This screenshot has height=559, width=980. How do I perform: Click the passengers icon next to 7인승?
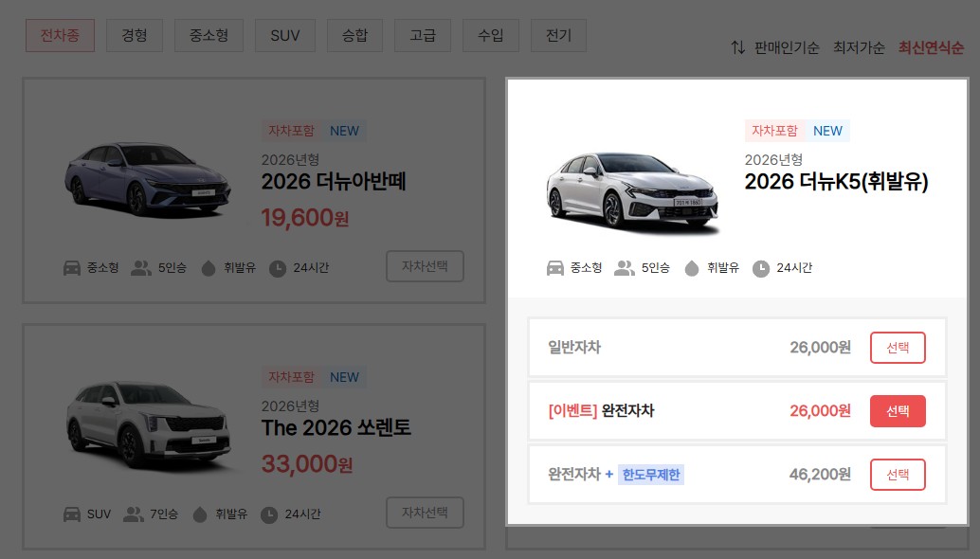click(134, 514)
